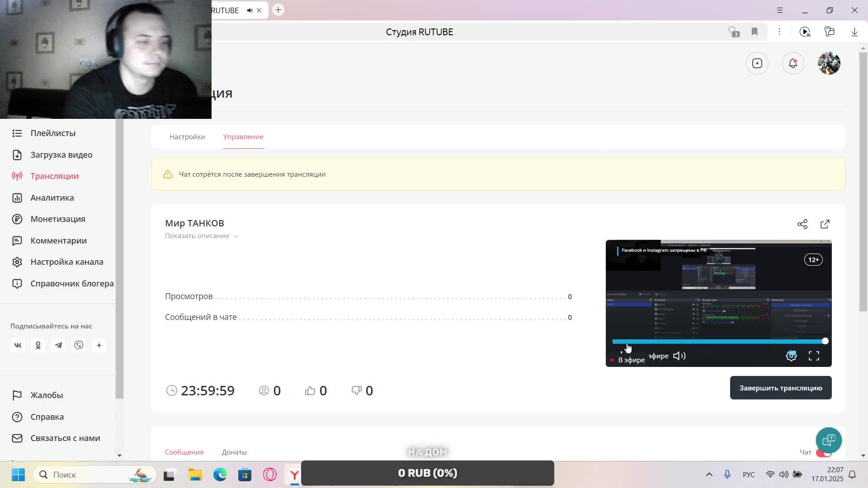Image resolution: width=868 pixels, height=488 pixels.
Task: Switch to Настройки tab
Action: pos(187,136)
